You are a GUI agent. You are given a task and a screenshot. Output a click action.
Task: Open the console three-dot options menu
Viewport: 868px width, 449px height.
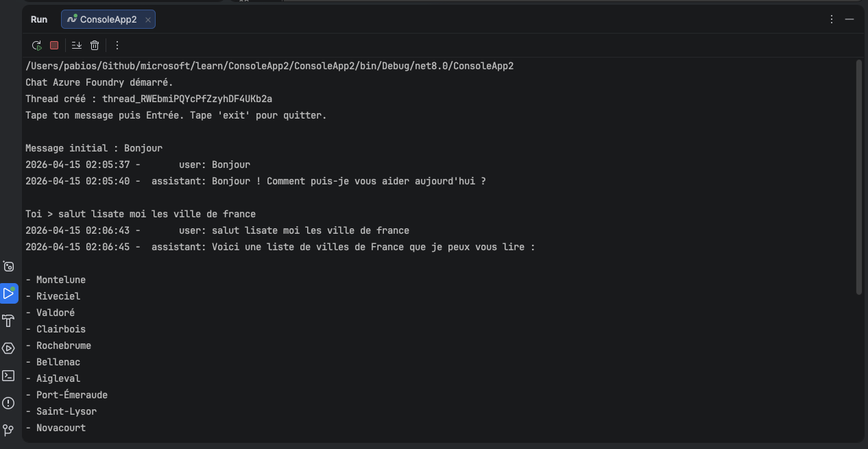(117, 45)
